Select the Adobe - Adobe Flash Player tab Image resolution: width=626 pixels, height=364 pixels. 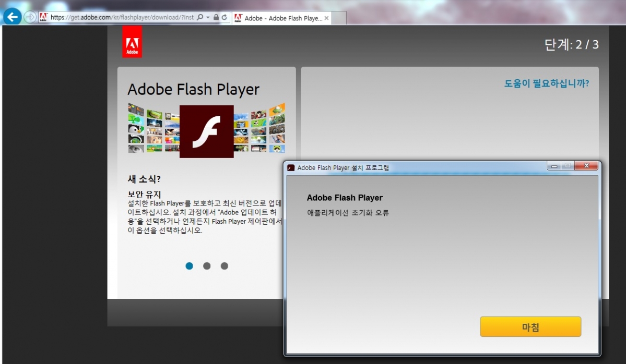point(282,18)
